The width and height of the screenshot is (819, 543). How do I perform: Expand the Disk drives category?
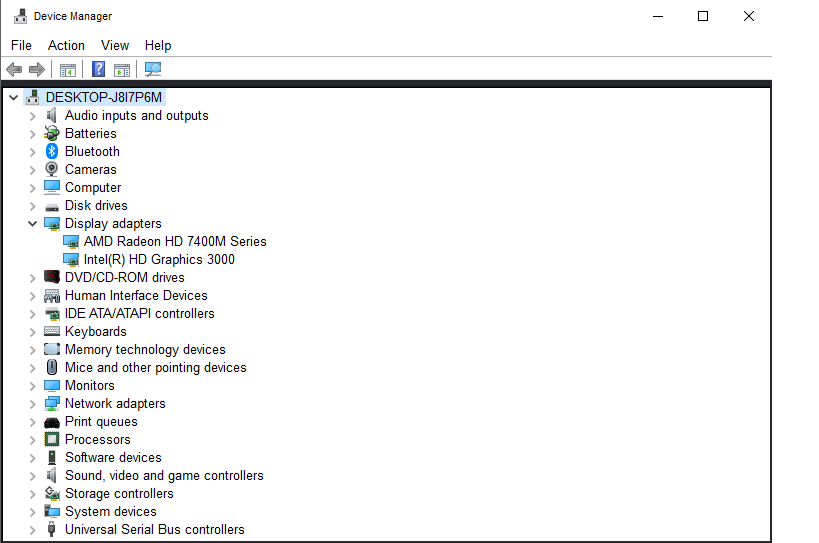click(x=32, y=206)
